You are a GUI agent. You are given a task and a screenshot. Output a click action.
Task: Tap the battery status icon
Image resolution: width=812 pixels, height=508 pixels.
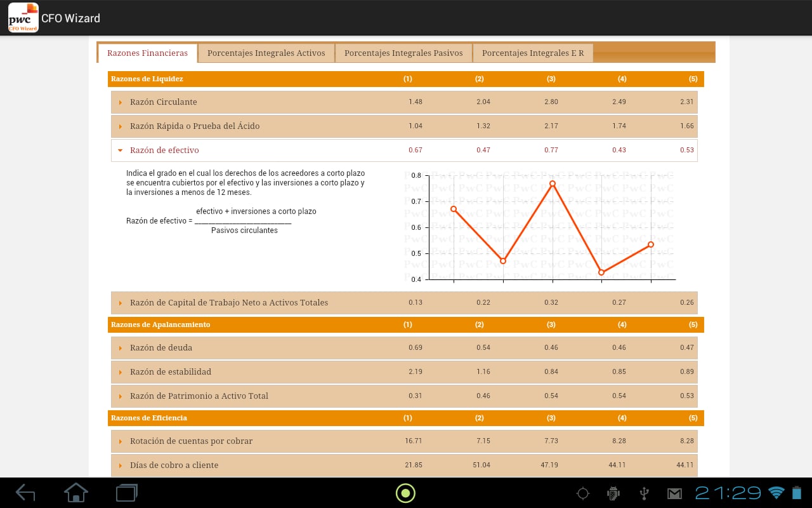coord(796,493)
